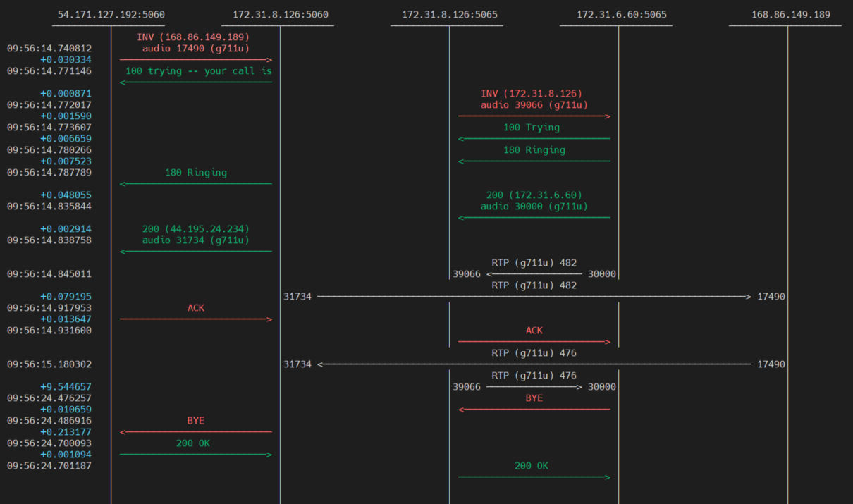Screen dimensions: 853x504
Task: Select the 200 OK at 09:56:24.700093
Action: [193, 443]
